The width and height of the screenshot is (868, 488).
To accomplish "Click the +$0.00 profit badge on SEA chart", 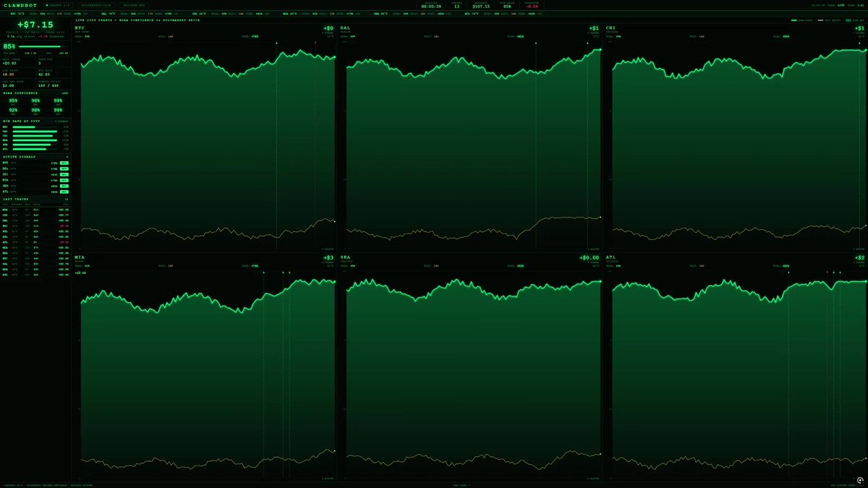I will pyautogui.click(x=590, y=258).
